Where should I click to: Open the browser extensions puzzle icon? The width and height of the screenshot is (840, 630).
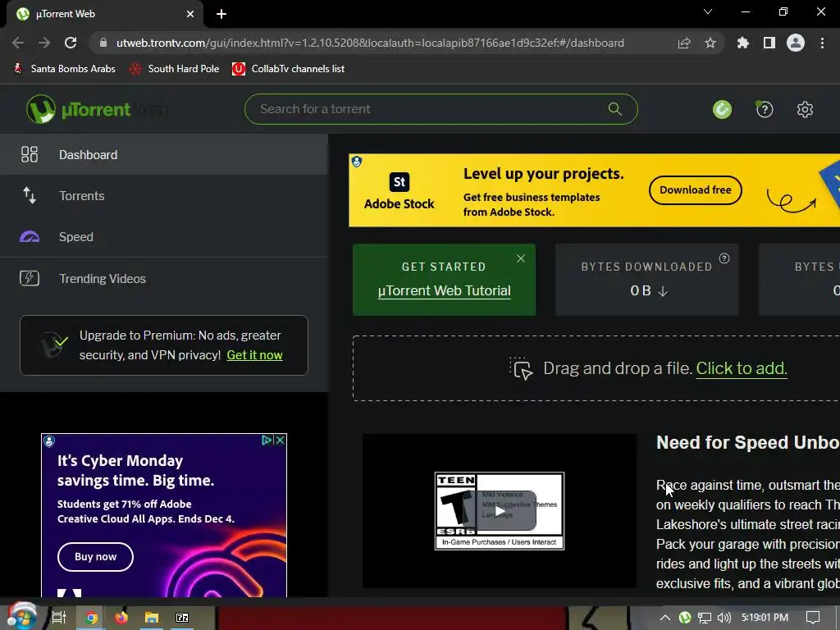coord(743,43)
